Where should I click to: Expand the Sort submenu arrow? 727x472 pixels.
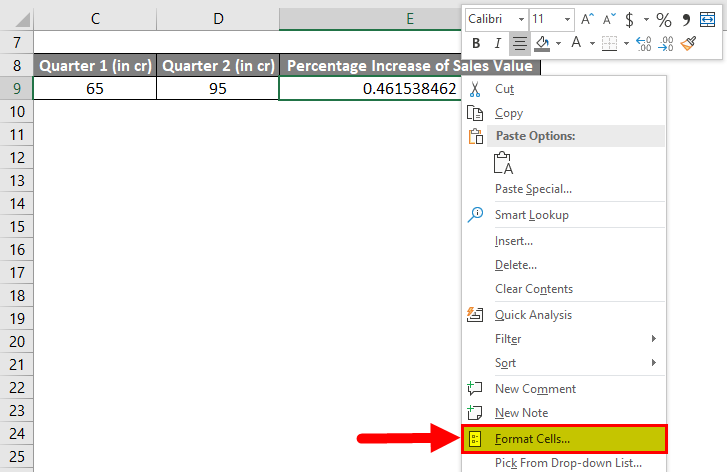click(654, 363)
